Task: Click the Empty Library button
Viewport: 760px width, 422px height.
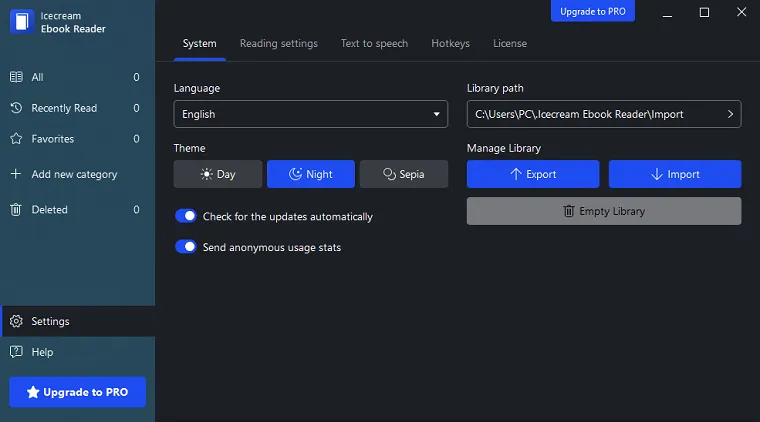Action: tap(604, 211)
